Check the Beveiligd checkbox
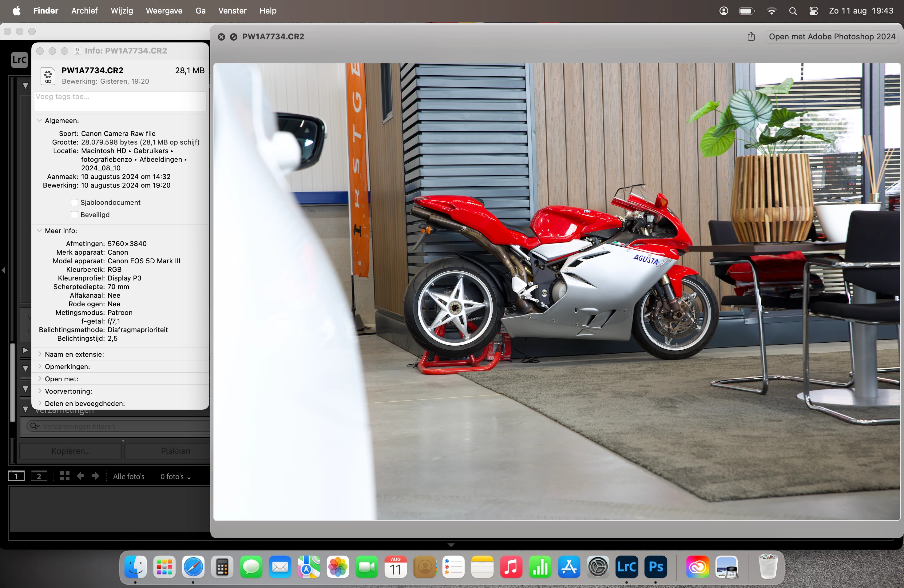Viewport: 904px width, 588px height. [x=74, y=215]
